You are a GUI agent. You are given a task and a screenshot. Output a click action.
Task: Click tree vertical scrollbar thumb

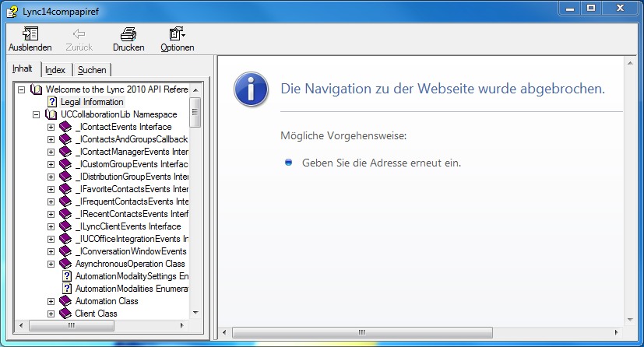point(195,112)
